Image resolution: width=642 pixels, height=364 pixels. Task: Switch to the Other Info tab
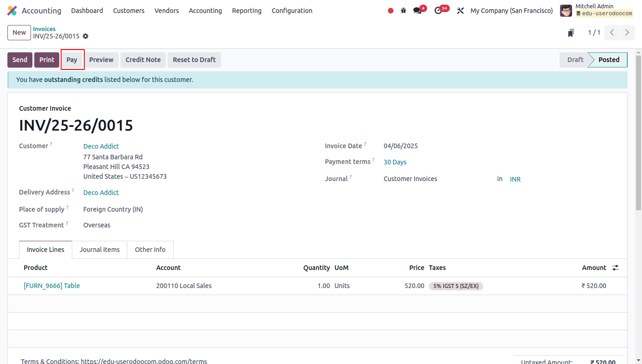click(150, 250)
